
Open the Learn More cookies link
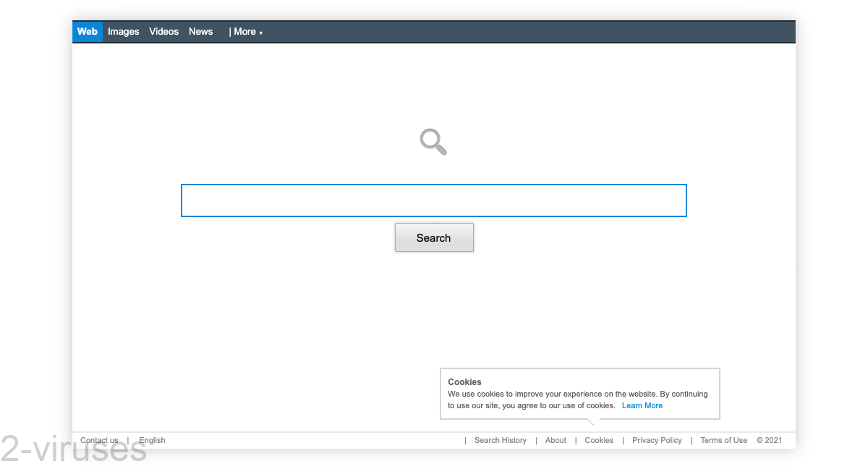[642, 405]
